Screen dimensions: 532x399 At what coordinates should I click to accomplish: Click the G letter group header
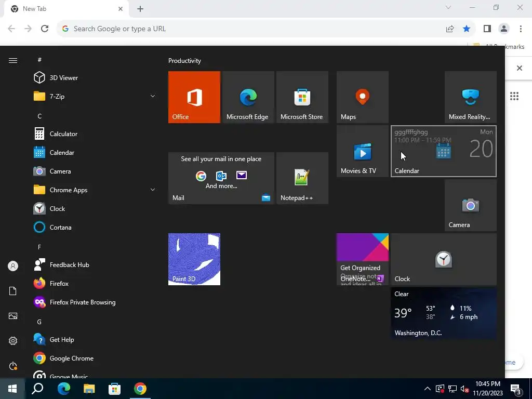[x=39, y=322]
